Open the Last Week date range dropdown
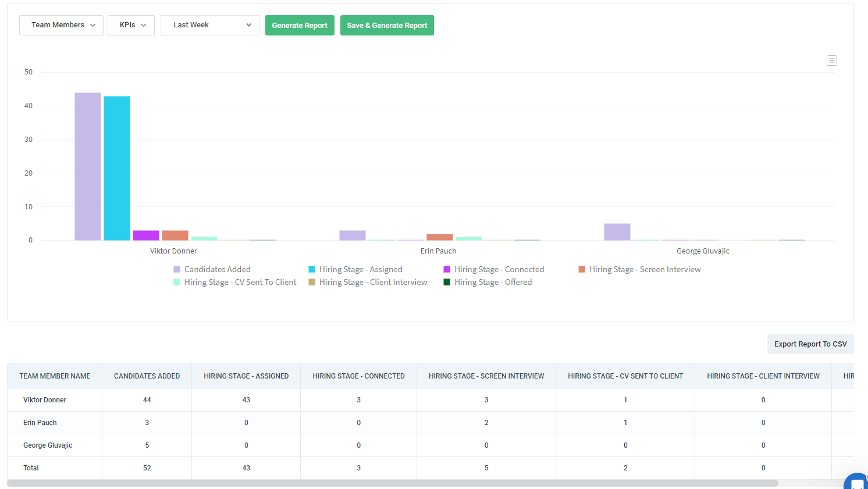 pos(210,25)
